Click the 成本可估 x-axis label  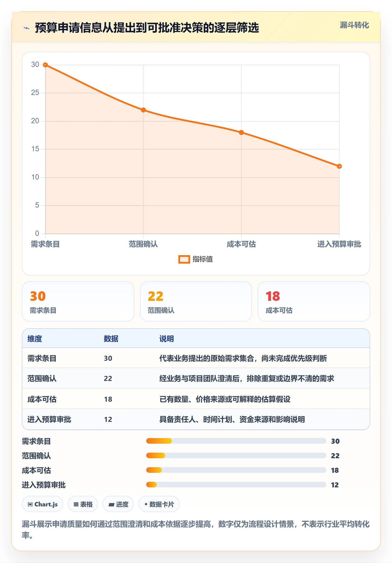241,244
